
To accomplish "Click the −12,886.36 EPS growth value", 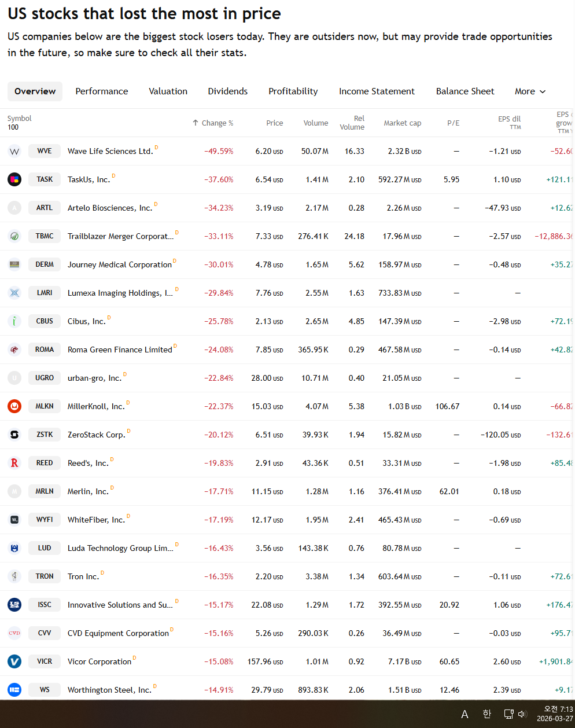I will coord(554,236).
